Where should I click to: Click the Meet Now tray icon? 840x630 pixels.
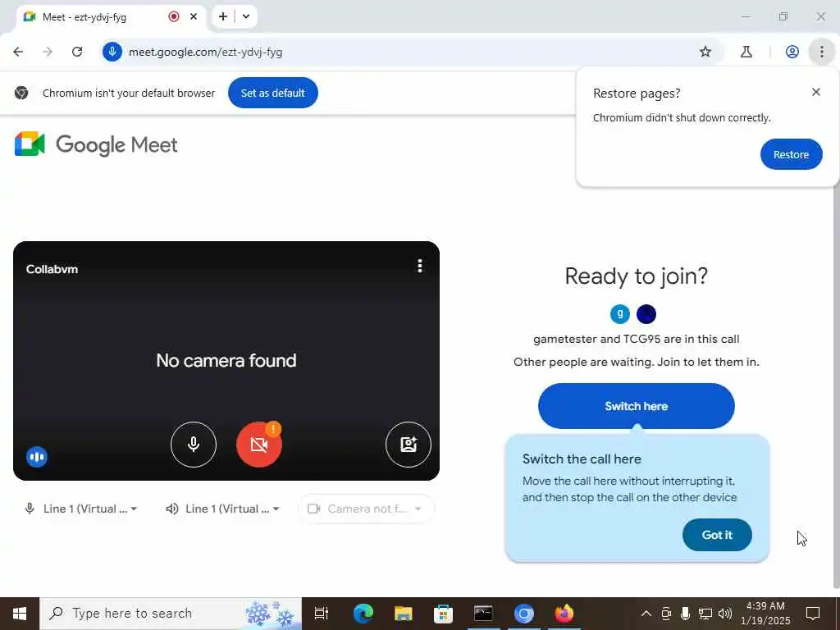[666, 614]
